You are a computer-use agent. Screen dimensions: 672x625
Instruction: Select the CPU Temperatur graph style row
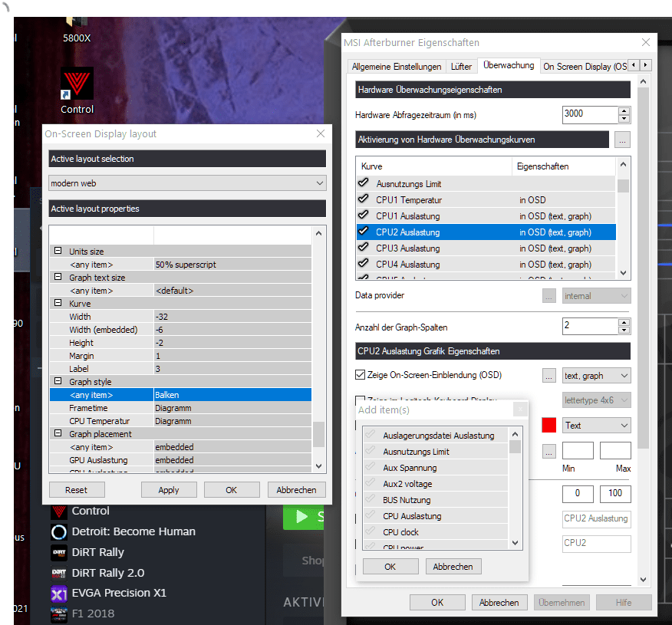pos(180,421)
